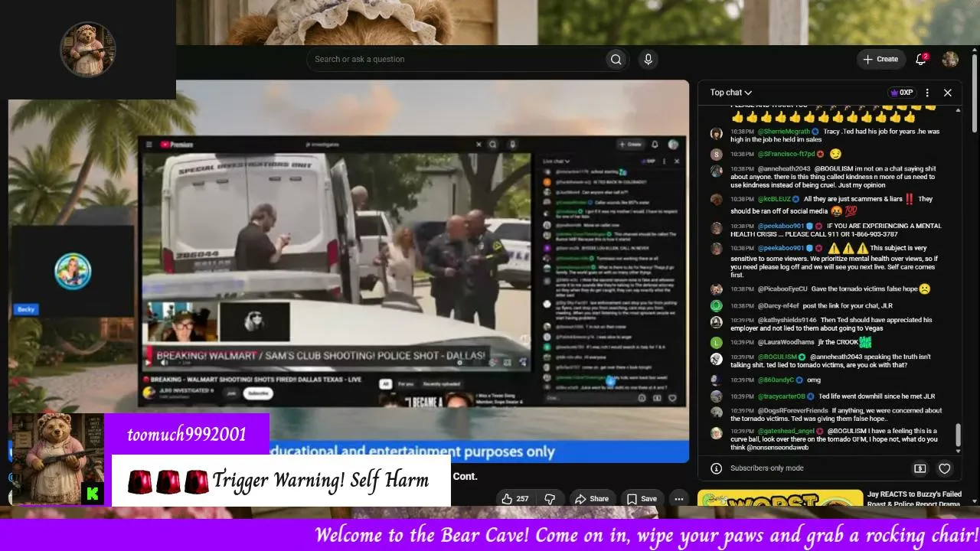The width and height of the screenshot is (980, 551).
Task: Play the inner BREAKING Walmart video
Action: pos(149,363)
